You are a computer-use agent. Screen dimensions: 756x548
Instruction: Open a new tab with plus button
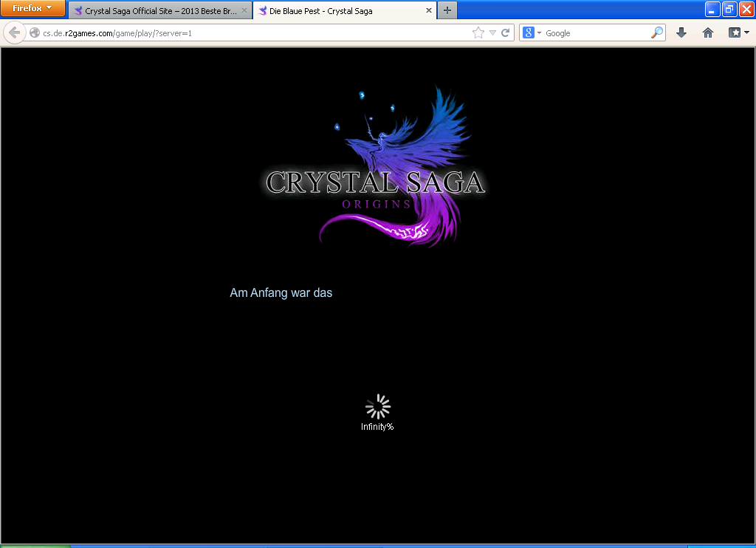(x=447, y=11)
